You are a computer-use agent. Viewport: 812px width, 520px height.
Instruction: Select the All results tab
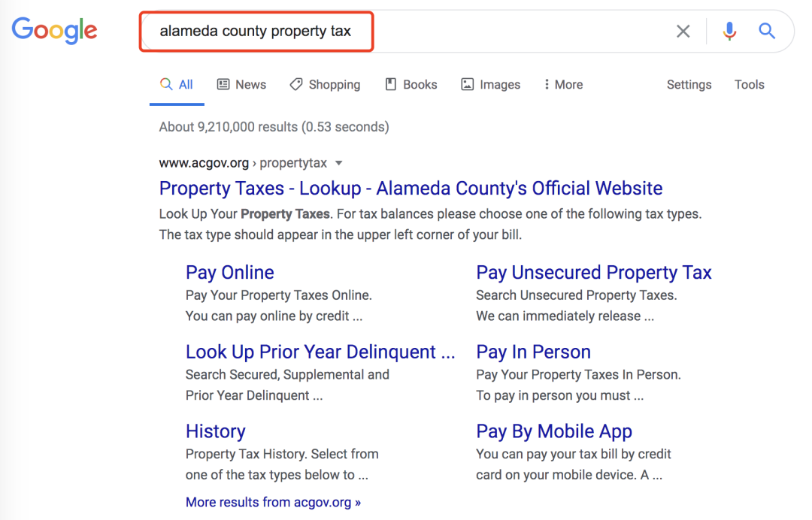177,84
